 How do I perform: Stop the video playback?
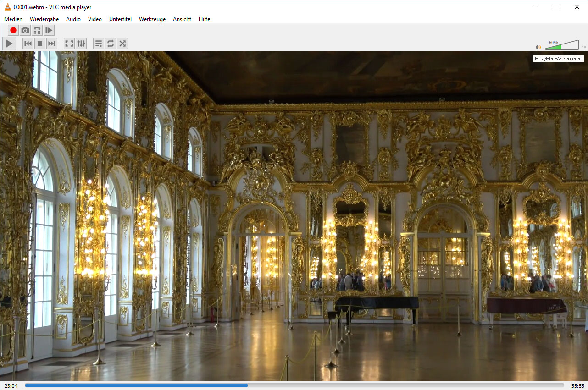click(40, 44)
